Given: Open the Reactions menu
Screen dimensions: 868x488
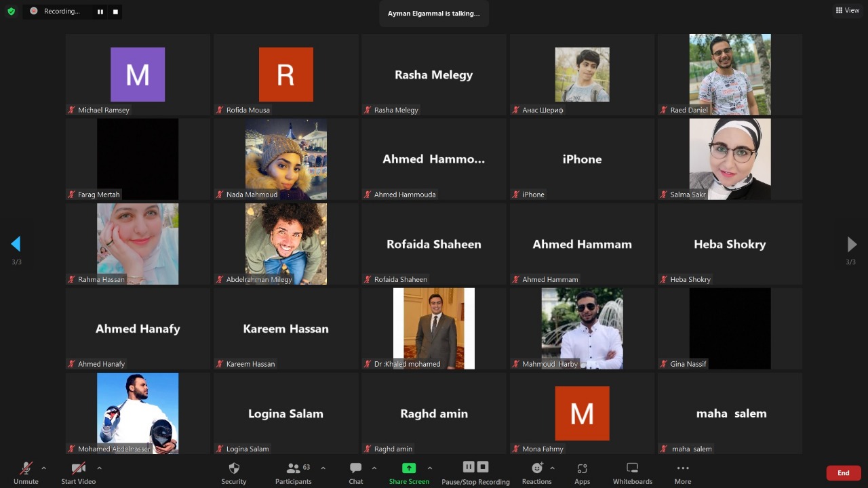Looking at the screenshot, I should (x=536, y=472).
